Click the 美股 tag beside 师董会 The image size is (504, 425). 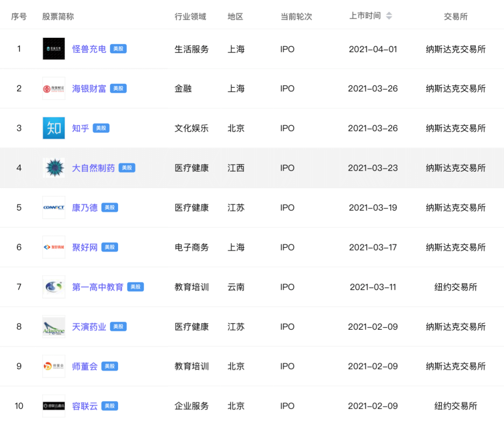(110, 366)
